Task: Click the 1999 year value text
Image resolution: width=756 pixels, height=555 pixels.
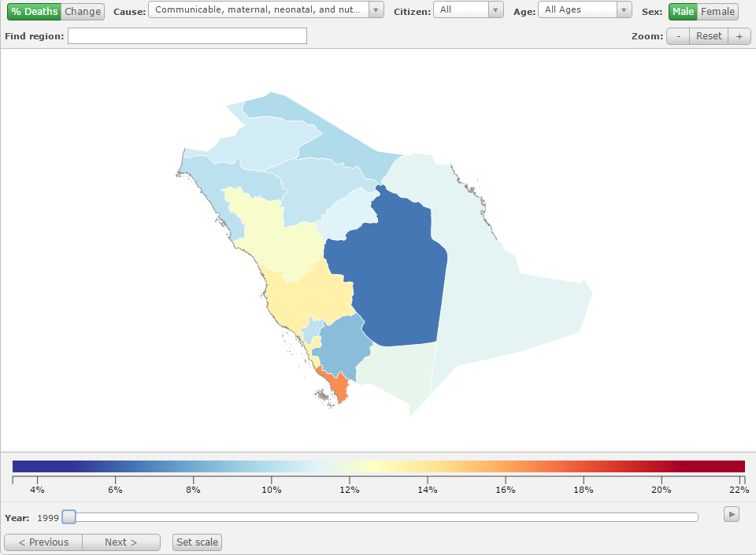Action: point(48,518)
